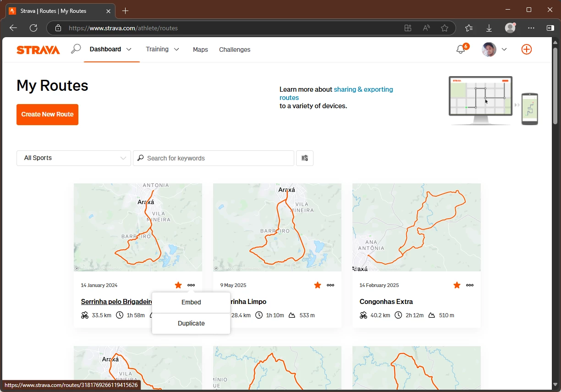
Task: Click the 2h 12m duration value
Action: (415, 315)
